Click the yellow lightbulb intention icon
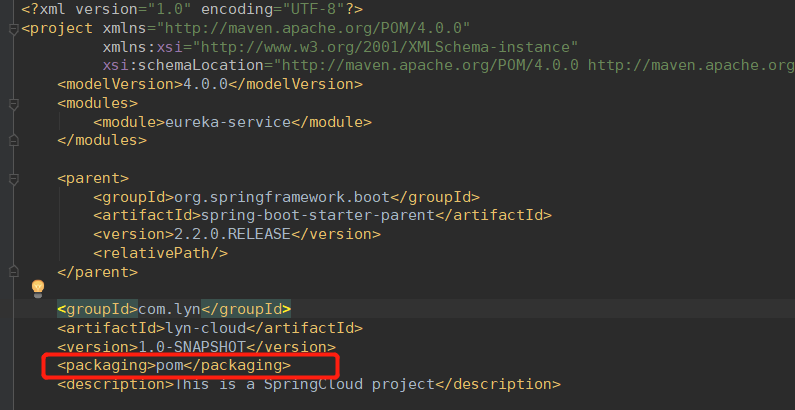 click(x=39, y=288)
